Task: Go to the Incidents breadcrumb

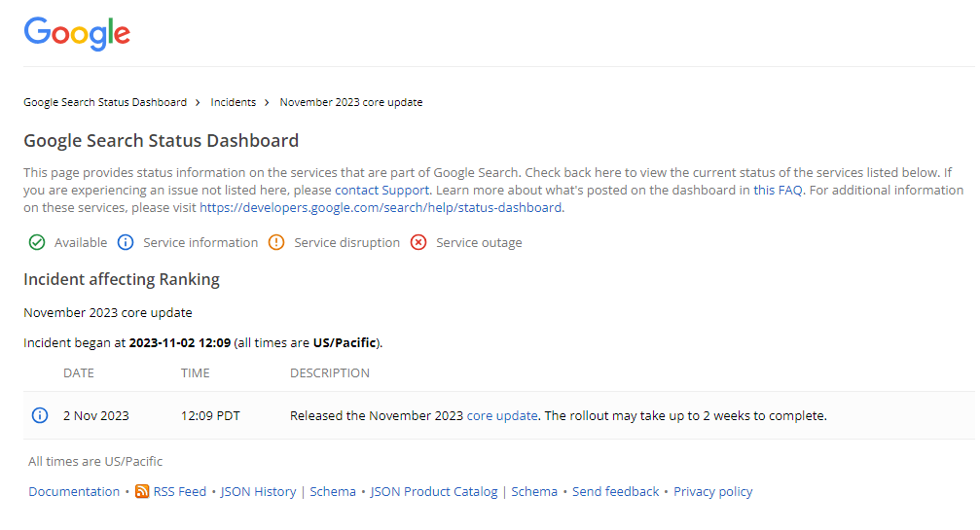Action: tap(234, 102)
